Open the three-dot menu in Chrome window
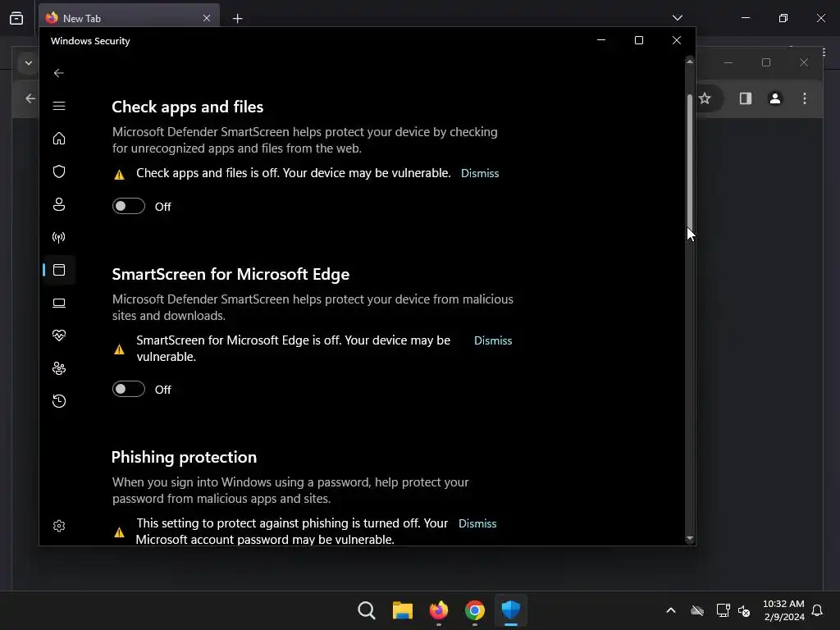 805,98
